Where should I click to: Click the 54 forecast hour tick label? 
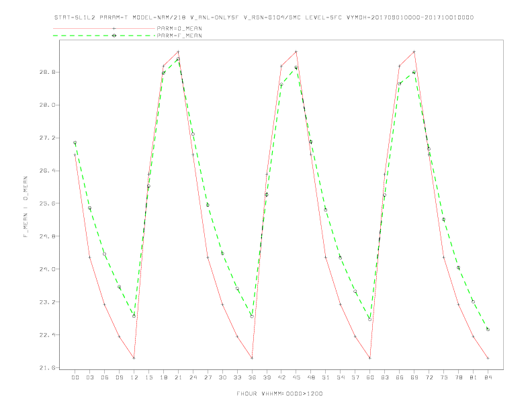pos(341,377)
